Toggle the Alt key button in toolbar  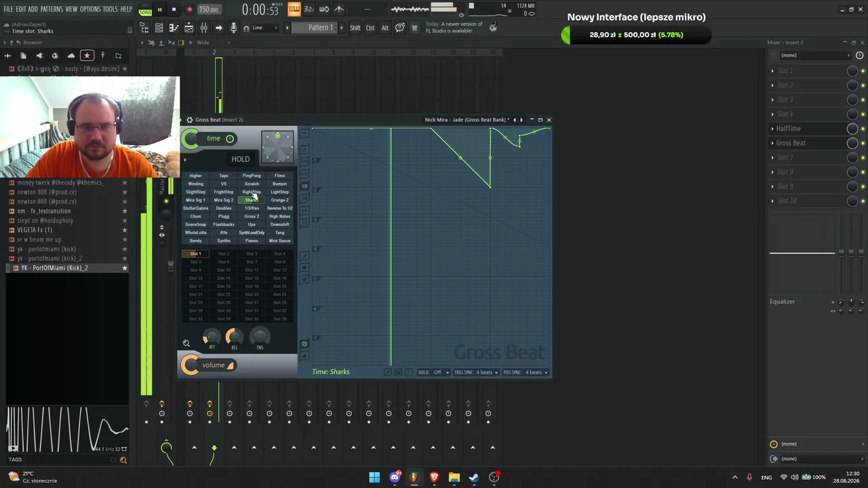pyautogui.click(x=385, y=28)
